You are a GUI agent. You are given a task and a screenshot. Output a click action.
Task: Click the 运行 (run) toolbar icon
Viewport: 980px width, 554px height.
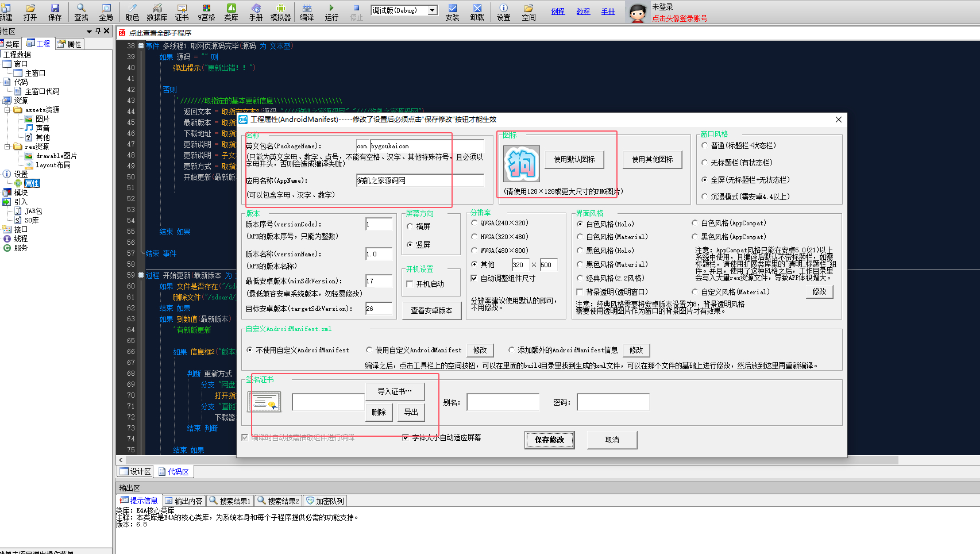(x=331, y=12)
